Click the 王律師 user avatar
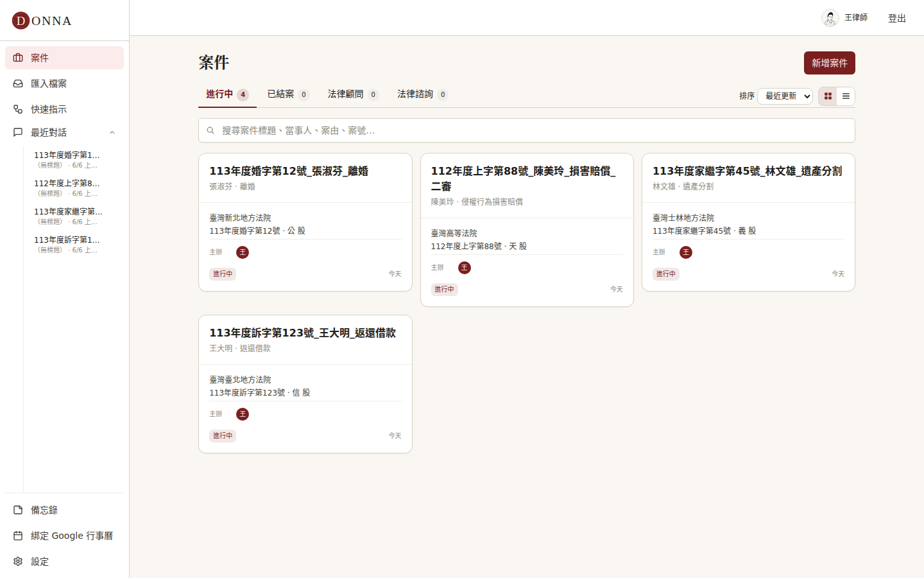The image size is (924, 578). pyautogui.click(x=830, y=18)
